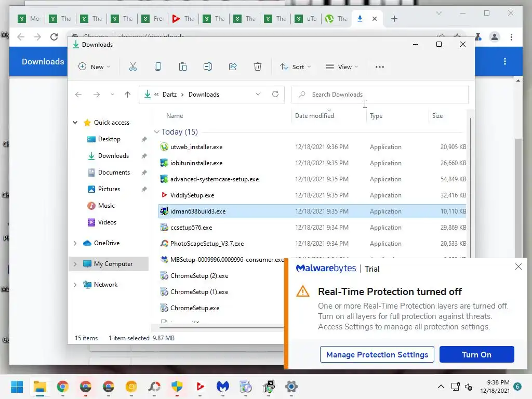532x399 pixels.
Task: Click the Copy icon in Explorer toolbar
Action: 158,67
